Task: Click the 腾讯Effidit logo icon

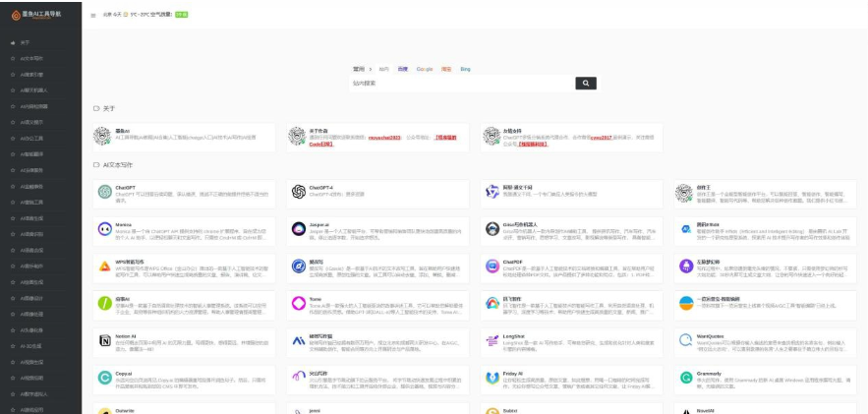Action: click(x=686, y=228)
